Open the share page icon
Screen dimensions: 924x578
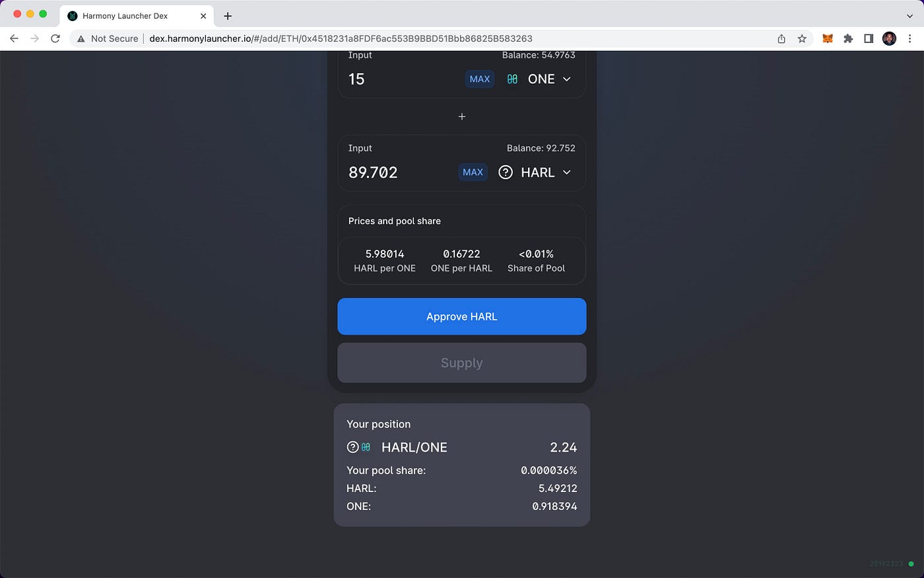click(x=781, y=38)
